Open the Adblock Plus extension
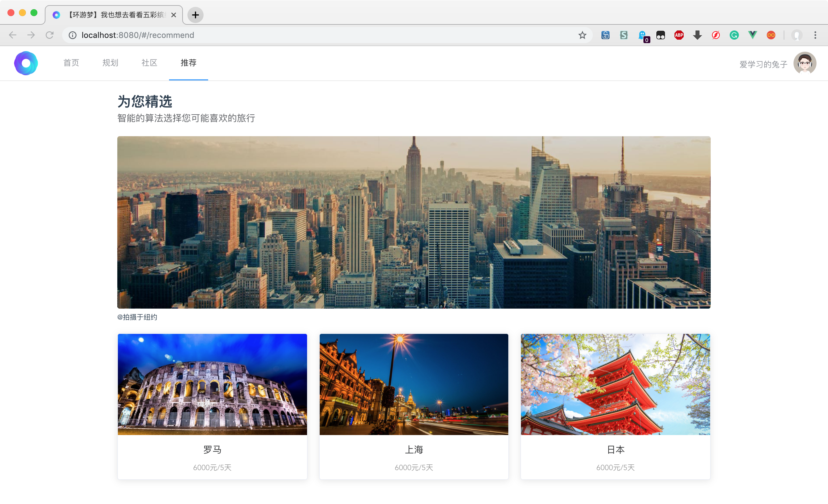This screenshot has width=828, height=504. tap(679, 35)
